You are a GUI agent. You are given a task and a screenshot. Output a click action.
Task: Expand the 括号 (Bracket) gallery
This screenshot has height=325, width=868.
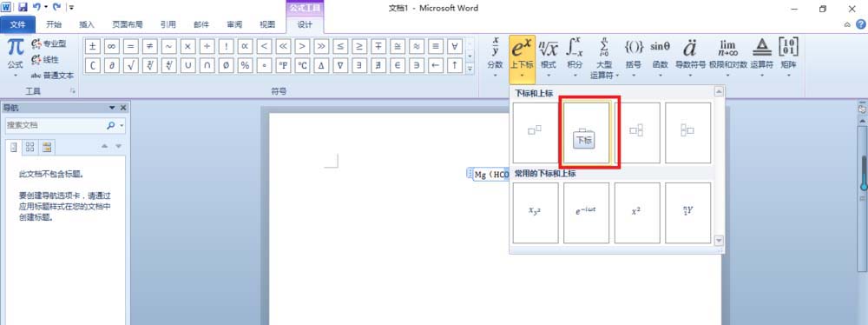634,57
